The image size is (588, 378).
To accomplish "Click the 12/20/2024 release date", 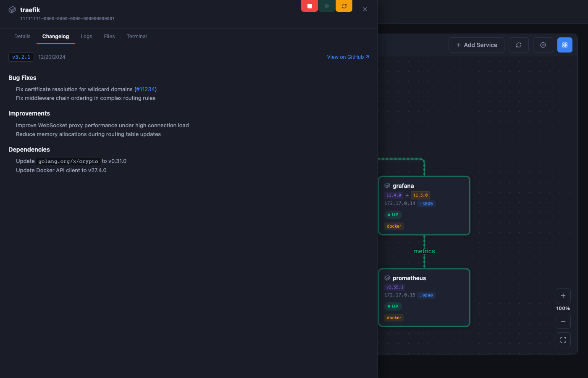I will coord(52,57).
